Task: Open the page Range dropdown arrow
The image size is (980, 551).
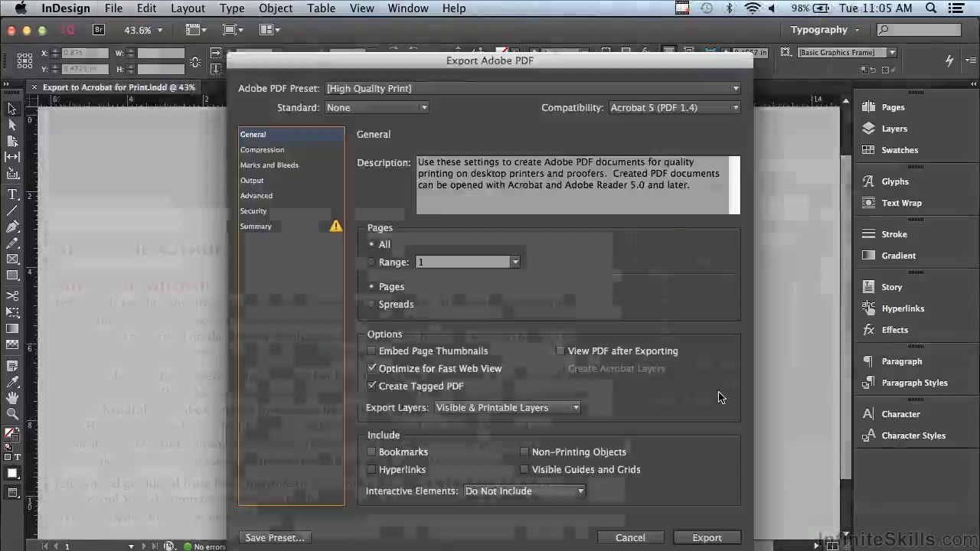Action: pos(515,262)
